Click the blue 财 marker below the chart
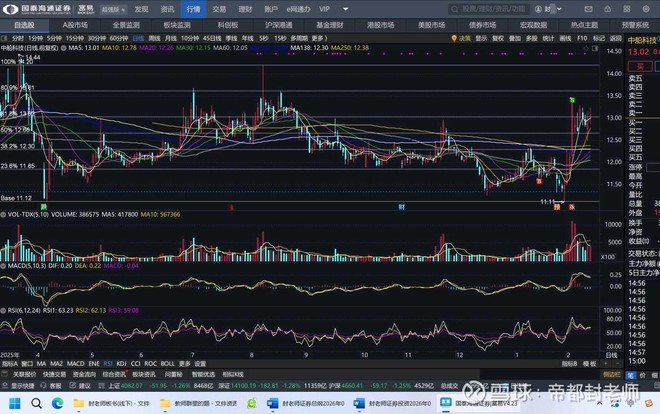The image size is (660, 414). (402, 207)
